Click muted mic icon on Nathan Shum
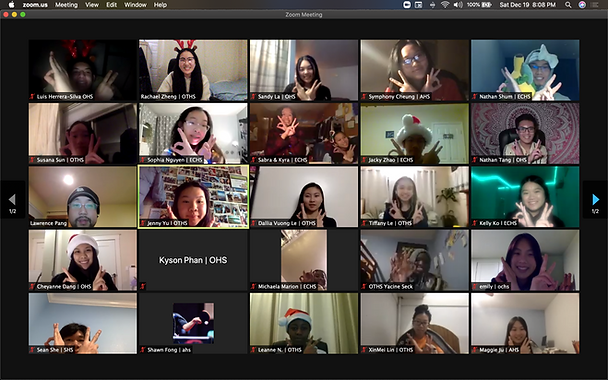Viewport: 608px width, 380px height. [x=475, y=97]
